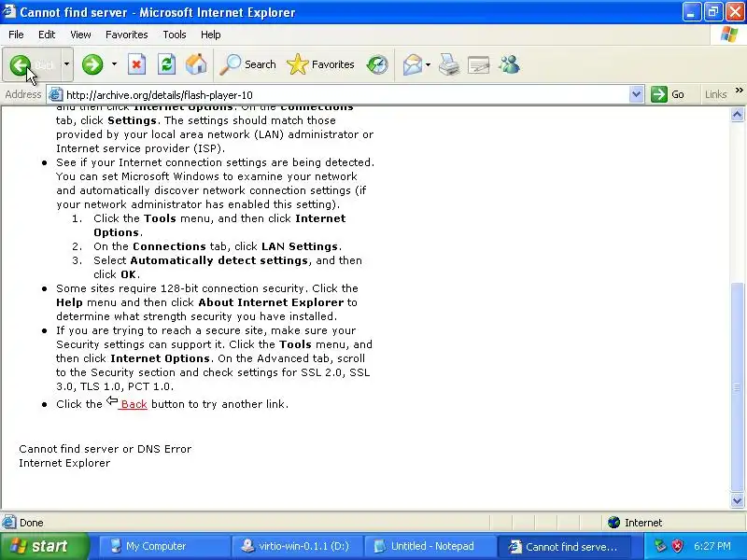Viewport: 747px width, 560px height.
Task: Click the safely remove hardware tray icon
Action: [660, 546]
